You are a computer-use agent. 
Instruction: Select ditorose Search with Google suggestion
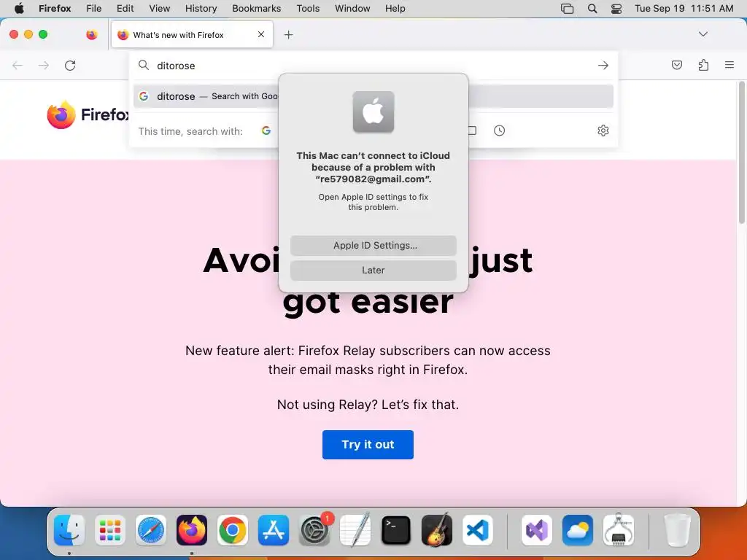[373, 96]
